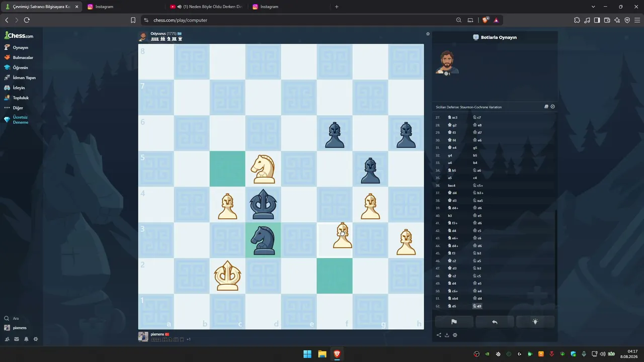Open the Ara search in the sidebar
Screen dimensions: 644x362
[12, 318]
